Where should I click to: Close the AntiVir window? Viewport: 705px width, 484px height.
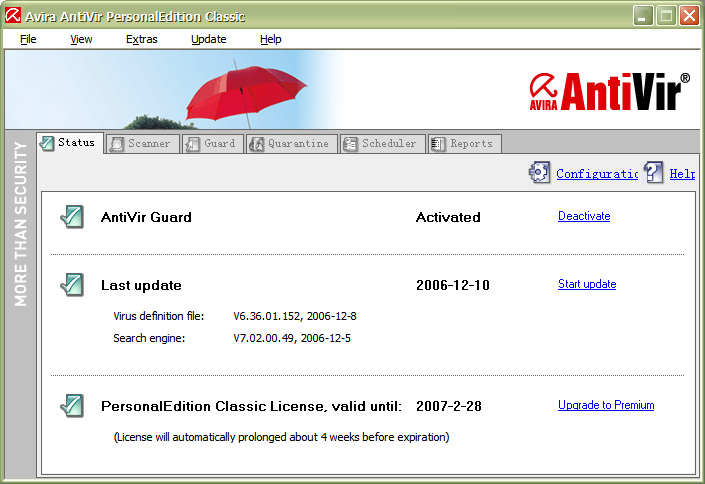[690, 16]
